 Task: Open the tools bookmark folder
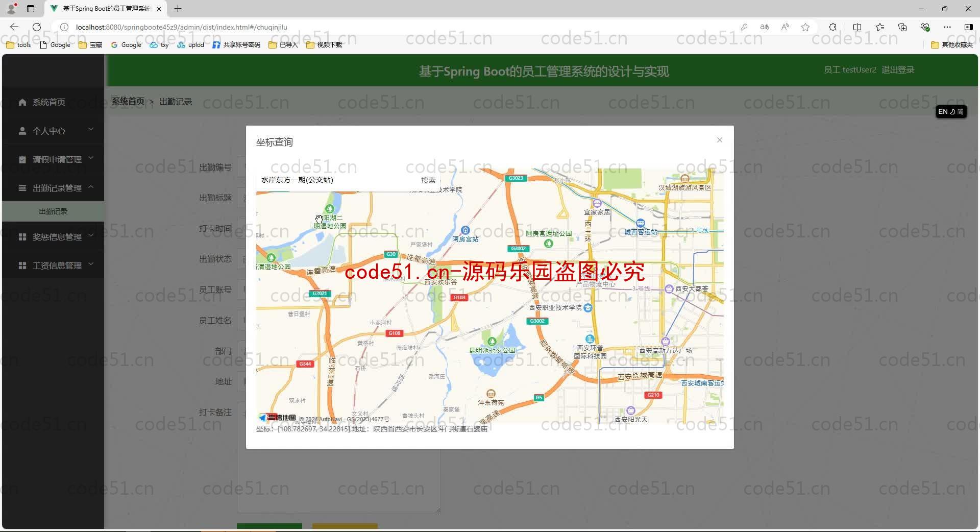18,45
